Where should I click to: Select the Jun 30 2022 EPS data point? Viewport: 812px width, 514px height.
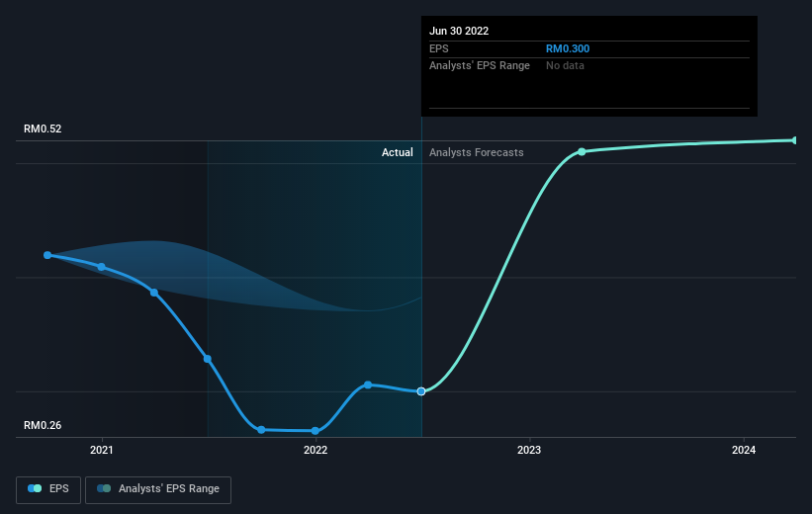421,391
